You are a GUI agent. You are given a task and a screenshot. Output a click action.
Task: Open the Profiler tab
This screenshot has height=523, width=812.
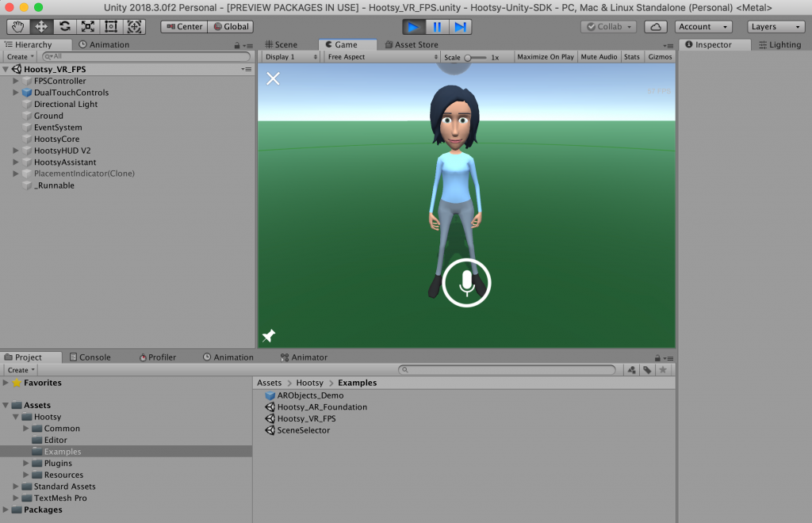pyautogui.click(x=158, y=357)
